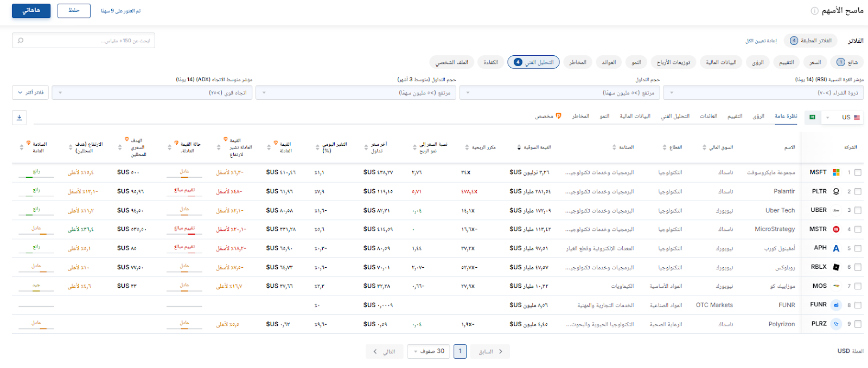Check the PLRZ row checkbox
Image resolution: width=868 pixels, height=368 pixels.
(x=858, y=324)
